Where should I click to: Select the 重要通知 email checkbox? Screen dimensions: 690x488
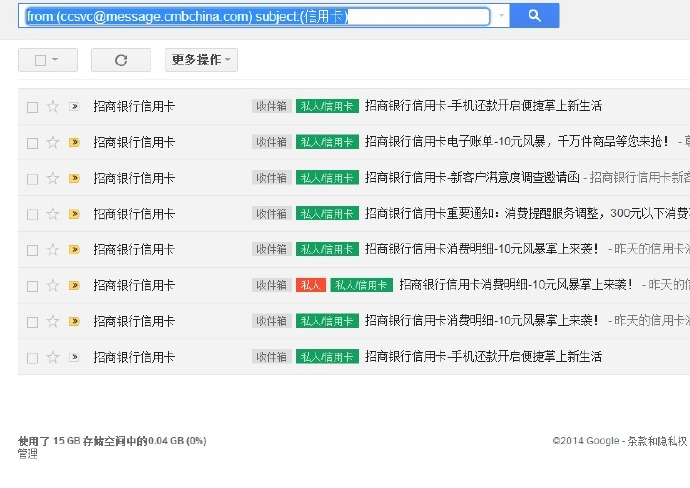tap(32, 215)
